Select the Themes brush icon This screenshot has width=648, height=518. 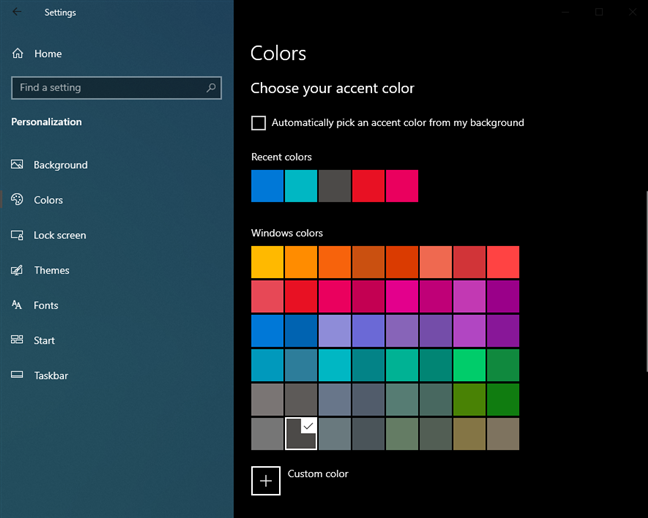(x=17, y=270)
